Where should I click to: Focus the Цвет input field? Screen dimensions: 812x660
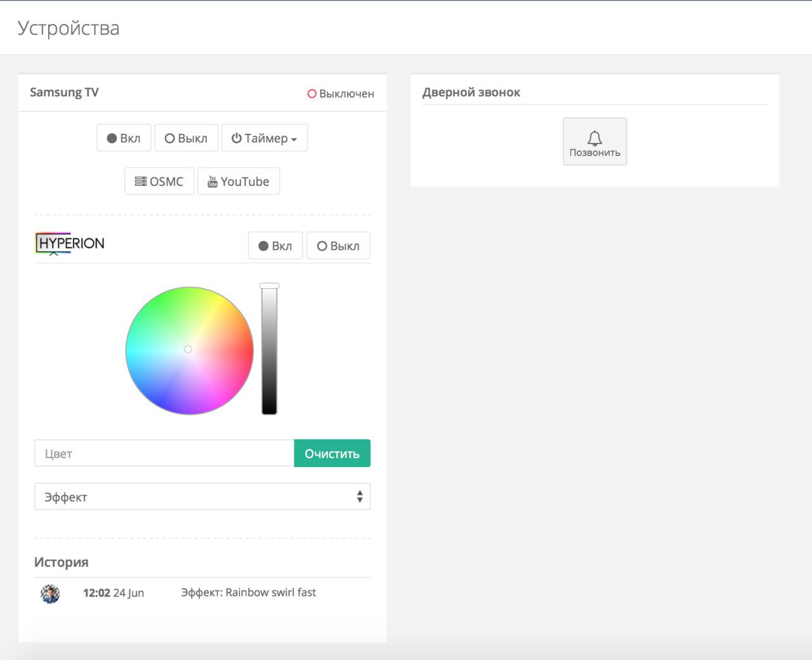pyautogui.click(x=164, y=453)
